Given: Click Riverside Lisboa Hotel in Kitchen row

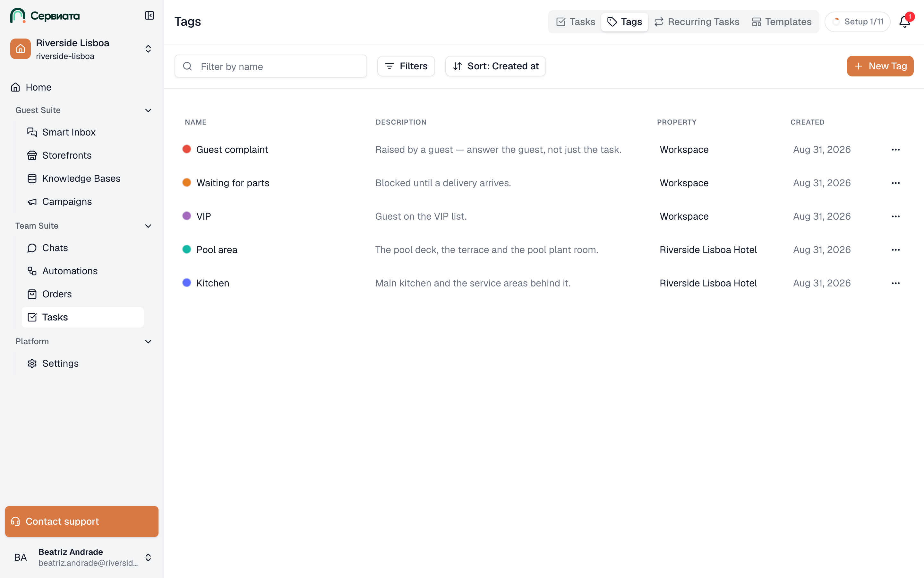Looking at the screenshot, I should pos(708,283).
